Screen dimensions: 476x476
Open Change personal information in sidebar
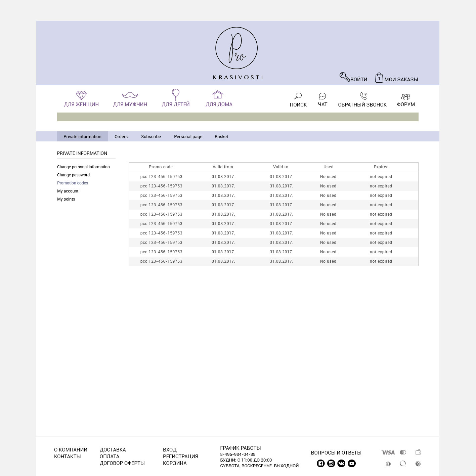point(83,167)
